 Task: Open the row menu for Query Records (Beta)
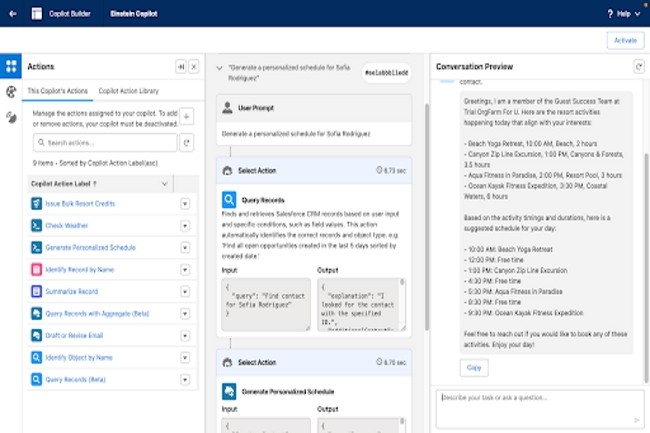tap(185, 380)
